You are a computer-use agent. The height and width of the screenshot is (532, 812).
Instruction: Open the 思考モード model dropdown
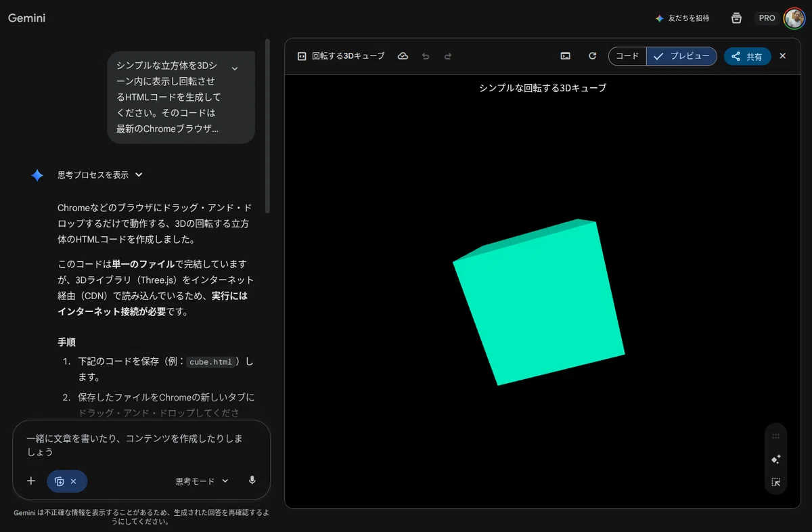click(202, 481)
